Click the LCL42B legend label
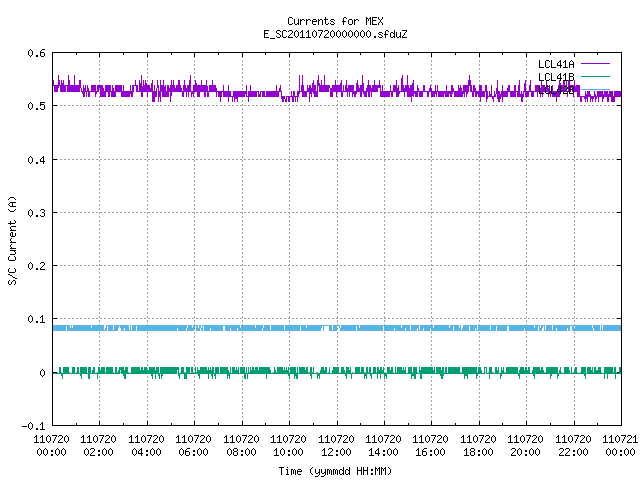Screen dimensions: 640x480 point(556,90)
